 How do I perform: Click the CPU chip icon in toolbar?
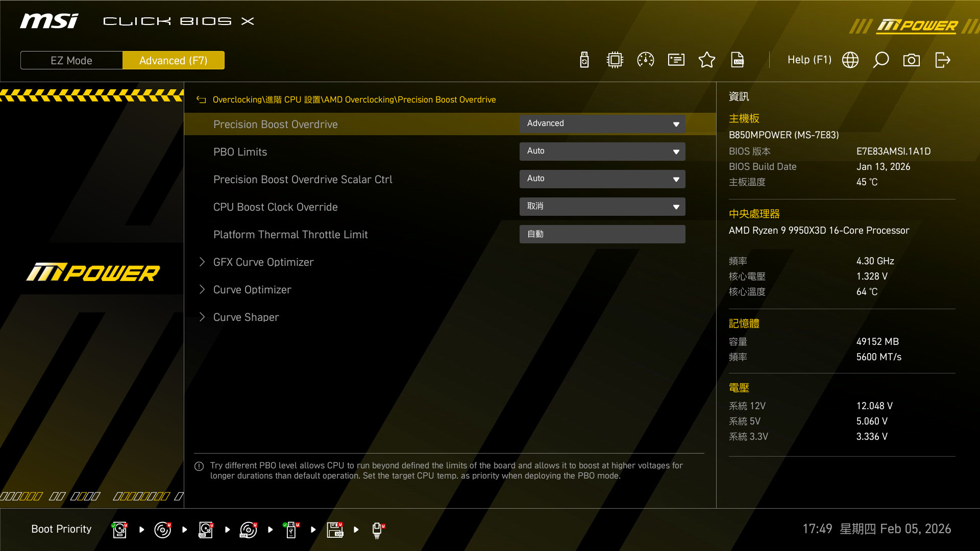click(x=615, y=60)
